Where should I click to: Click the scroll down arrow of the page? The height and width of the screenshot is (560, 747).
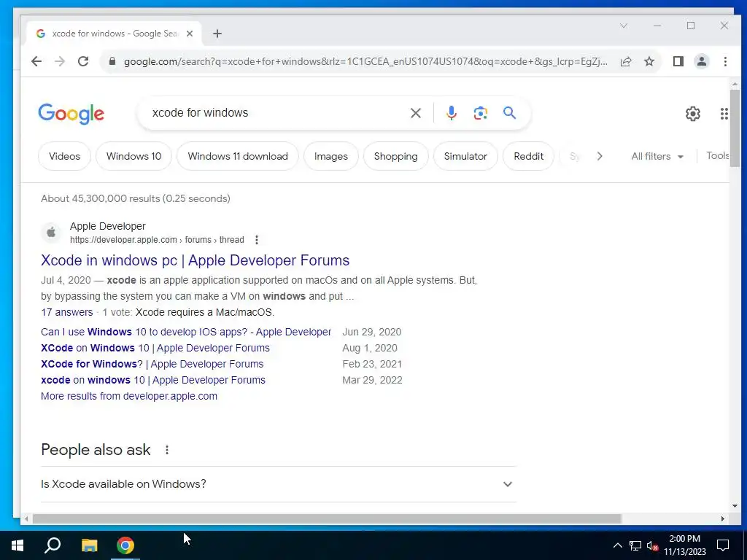pos(735,506)
